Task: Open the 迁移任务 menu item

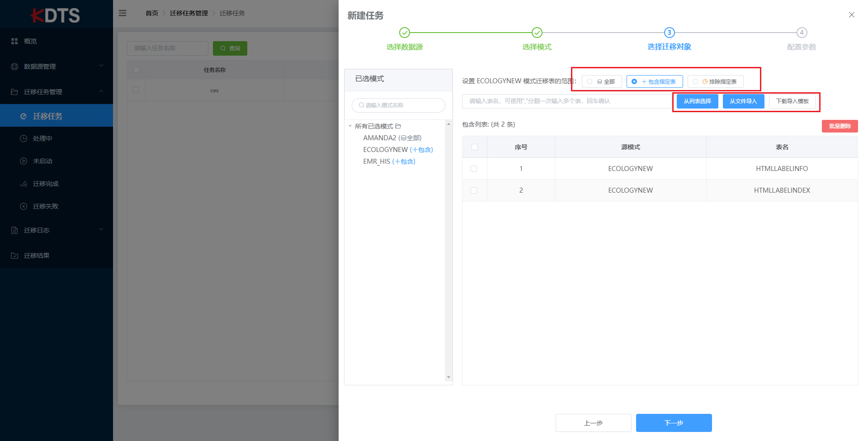Action: tap(57, 116)
